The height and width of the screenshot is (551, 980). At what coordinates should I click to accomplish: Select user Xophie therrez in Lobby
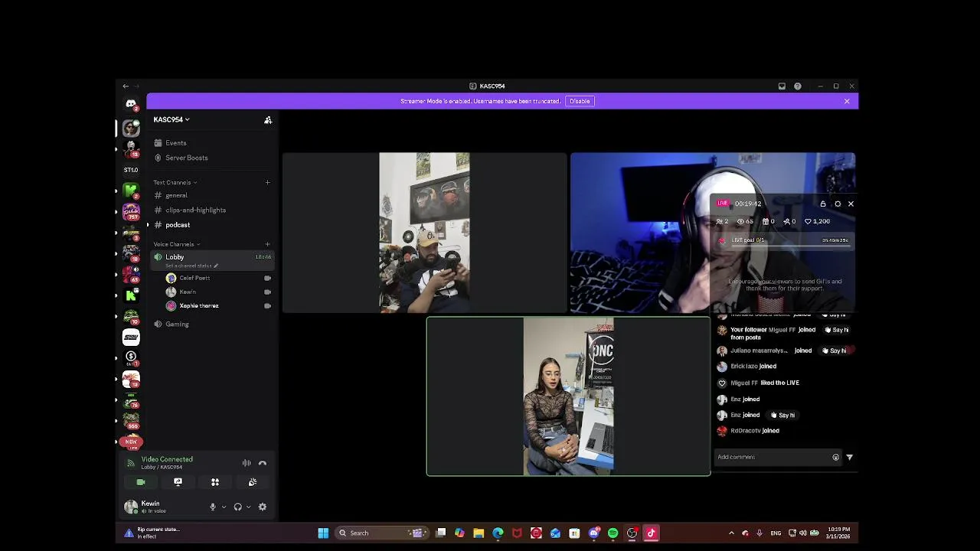pyautogui.click(x=199, y=305)
